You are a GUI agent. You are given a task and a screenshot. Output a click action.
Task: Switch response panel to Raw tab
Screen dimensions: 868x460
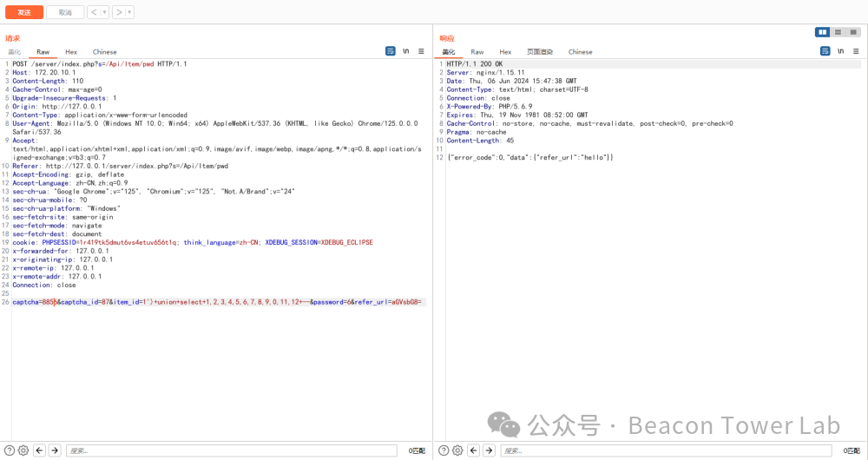click(477, 52)
